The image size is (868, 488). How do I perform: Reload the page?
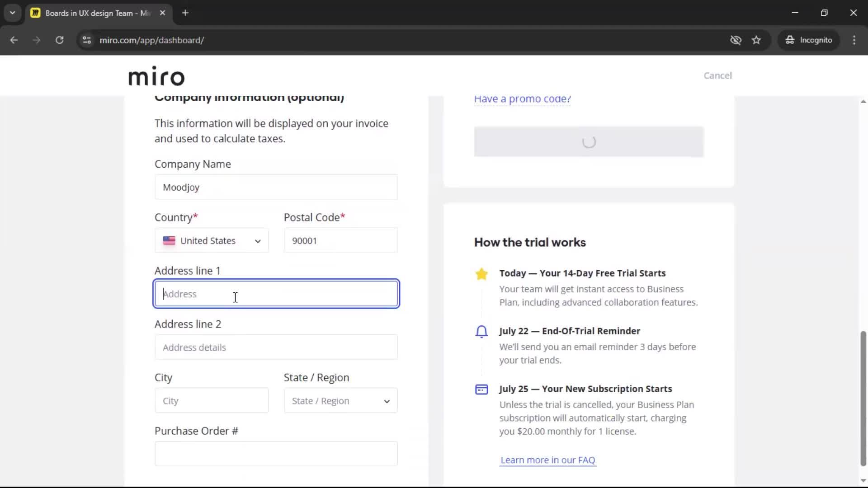coord(59,40)
